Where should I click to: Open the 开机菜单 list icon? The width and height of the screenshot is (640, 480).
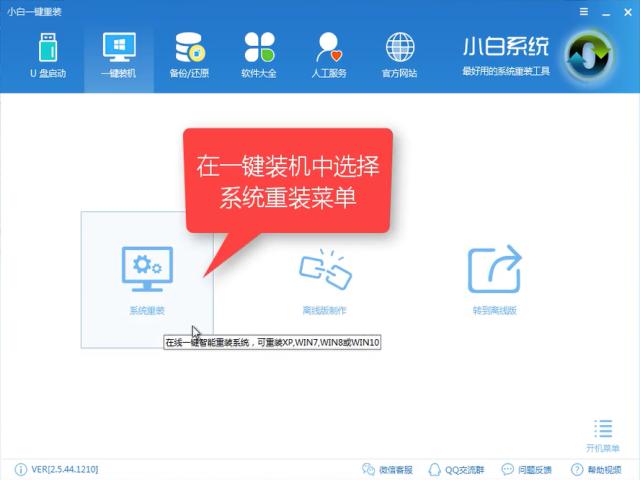coord(603,429)
